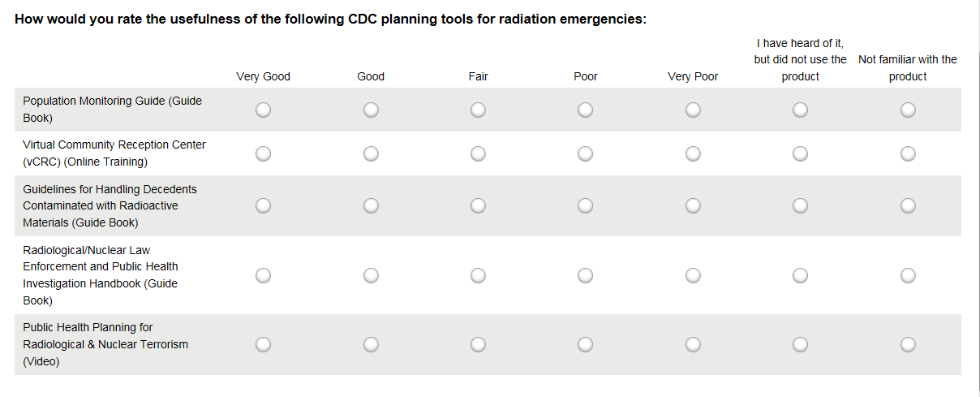The image size is (980, 397).
Task: Select Very Good for vCRC Online Training
Action: pos(263,153)
